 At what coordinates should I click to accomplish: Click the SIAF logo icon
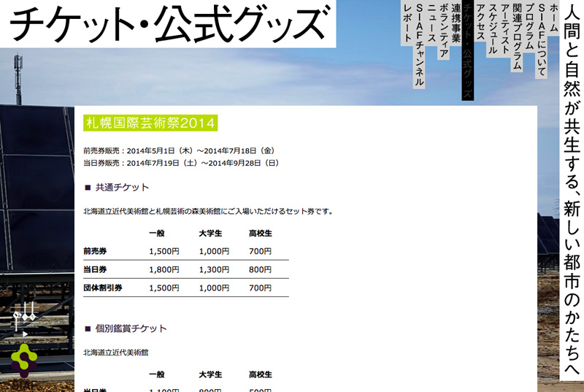click(x=24, y=358)
